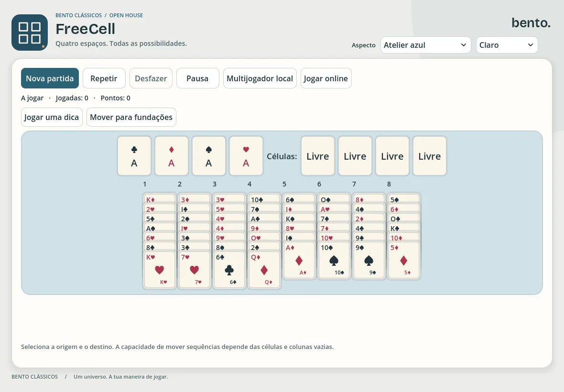
Task: Click the Jogar online button
Action: tap(326, 78)
